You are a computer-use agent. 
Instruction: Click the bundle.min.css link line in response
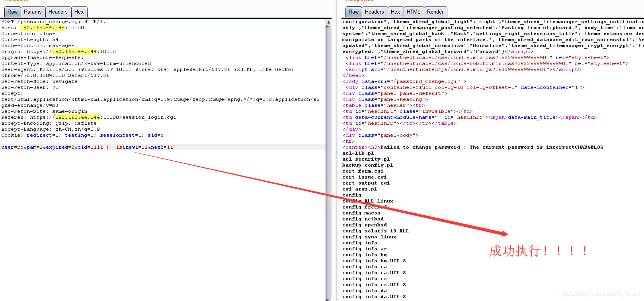pyautogui.click(x=477, y=57)
